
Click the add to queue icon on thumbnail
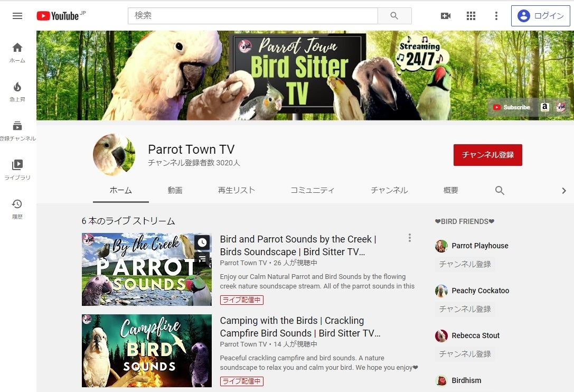tap(202, 259)
